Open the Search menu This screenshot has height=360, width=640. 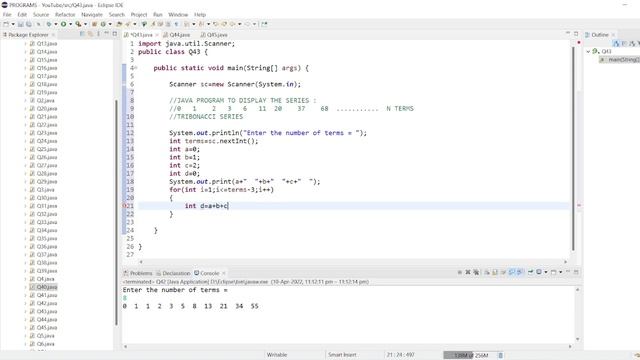[117, 15]
